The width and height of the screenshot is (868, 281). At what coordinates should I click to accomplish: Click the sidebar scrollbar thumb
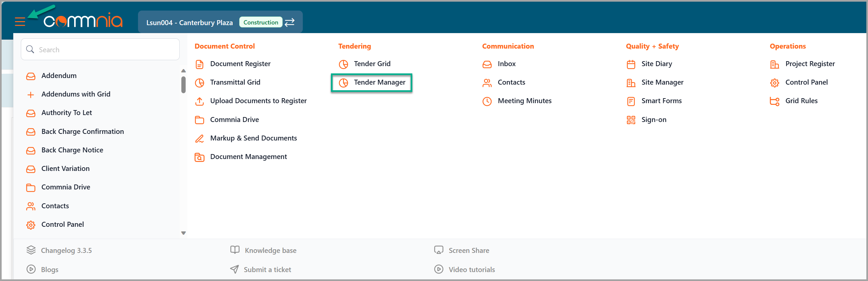[x=183, y=85]
